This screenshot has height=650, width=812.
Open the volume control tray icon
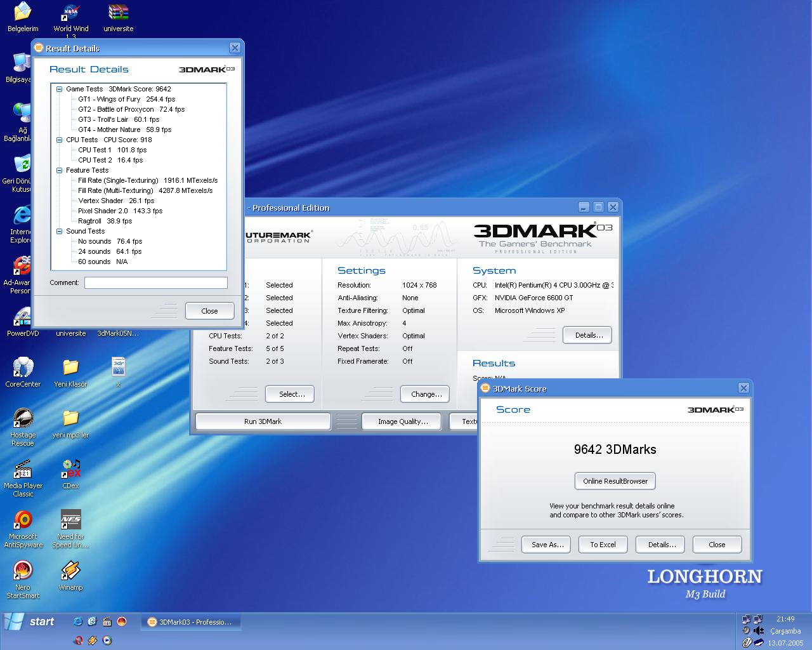(x=759, y=631)
